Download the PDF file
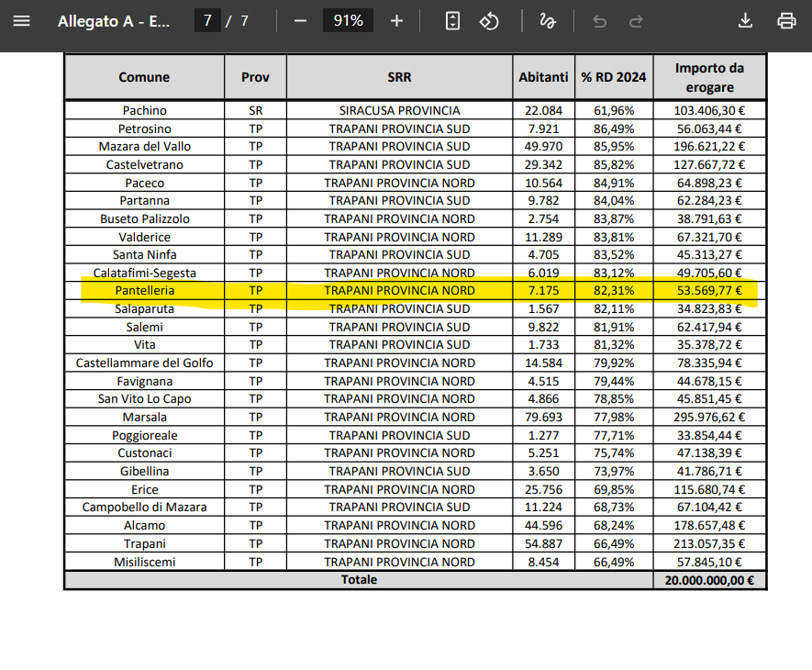This screenshot has width=812, height=670. (745, 21)
